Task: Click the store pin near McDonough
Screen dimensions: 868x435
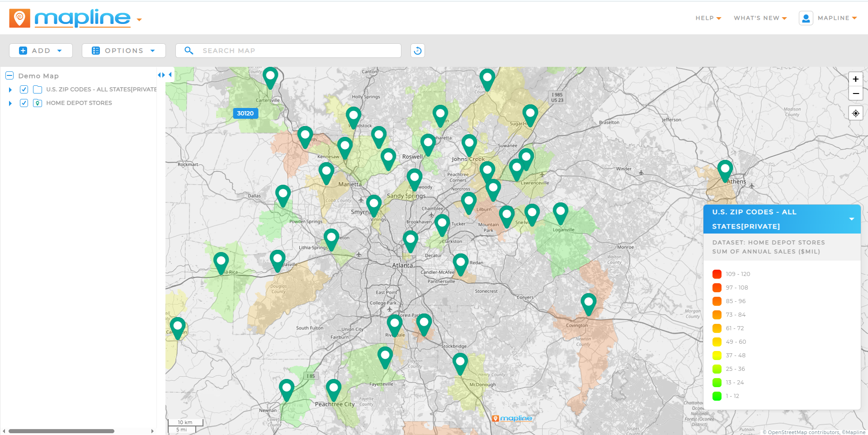Action: pos(460,364)
